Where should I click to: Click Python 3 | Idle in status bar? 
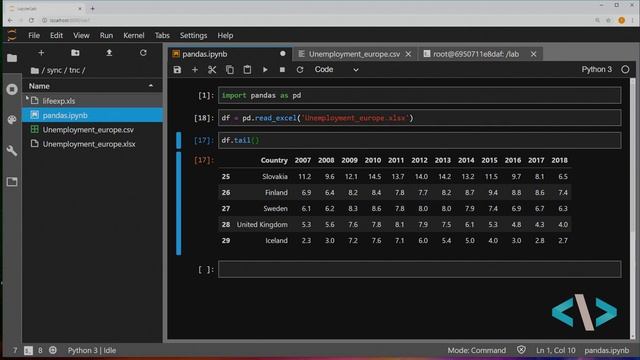click(92, 350)
